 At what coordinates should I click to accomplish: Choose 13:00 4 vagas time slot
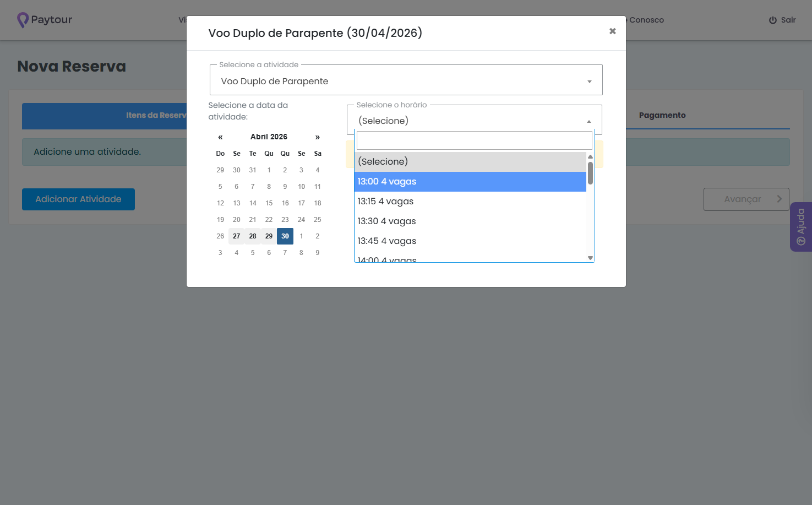470,181
